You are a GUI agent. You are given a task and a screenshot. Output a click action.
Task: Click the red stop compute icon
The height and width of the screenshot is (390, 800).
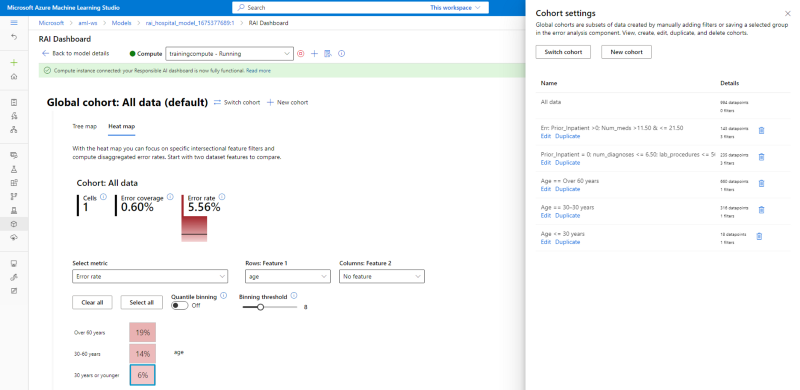(x=301, y=54)
